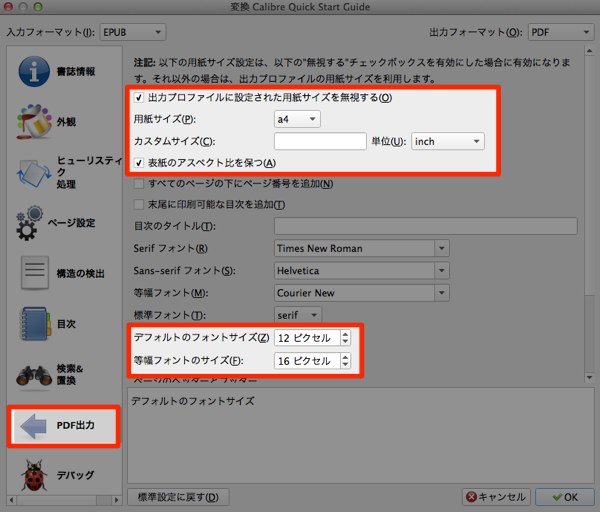The image size is (600, 512).
Task: Click the 目次のタイトル input field
Action: 426,226
